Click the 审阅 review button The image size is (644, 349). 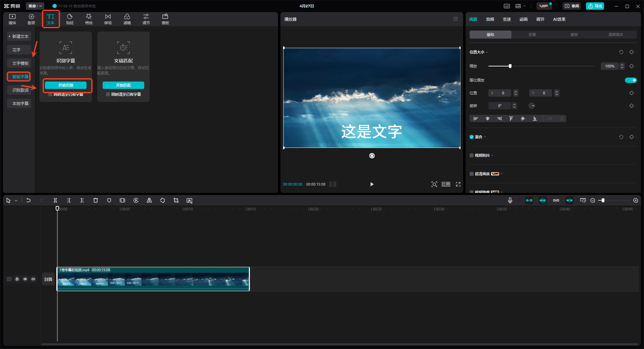pyautogui.click(x=572, y=6)
